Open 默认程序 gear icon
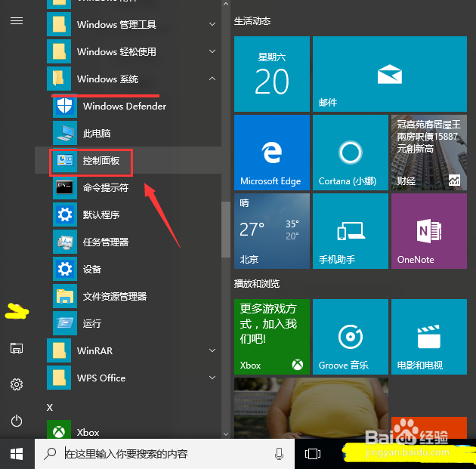This screenshot has width=476, height=469. pos(65,214)
